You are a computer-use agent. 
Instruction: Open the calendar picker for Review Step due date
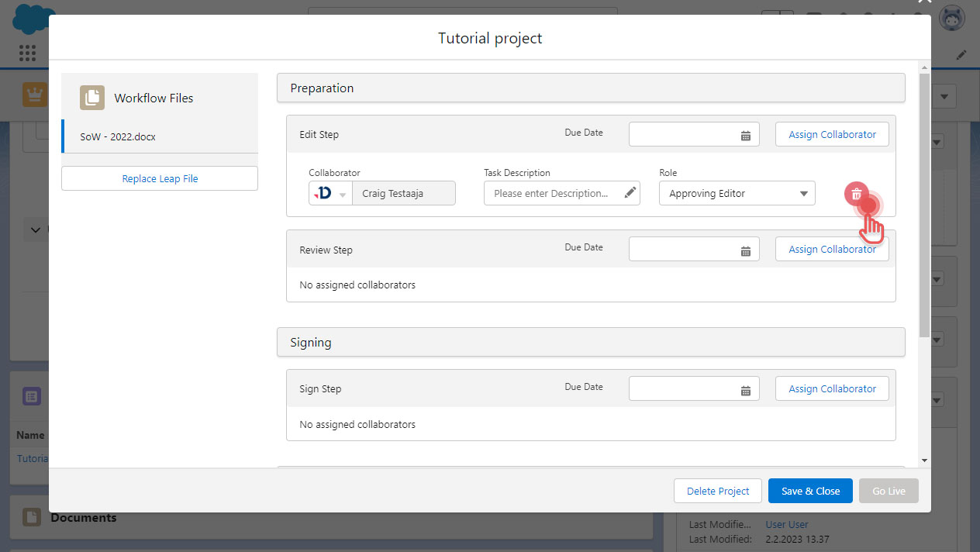coord(746,249)
